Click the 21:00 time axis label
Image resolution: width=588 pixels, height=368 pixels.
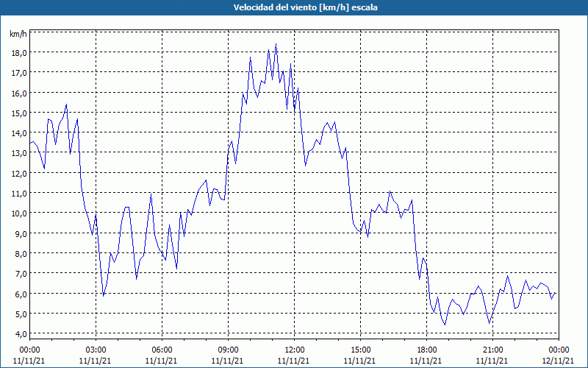[x=492, y=350]
